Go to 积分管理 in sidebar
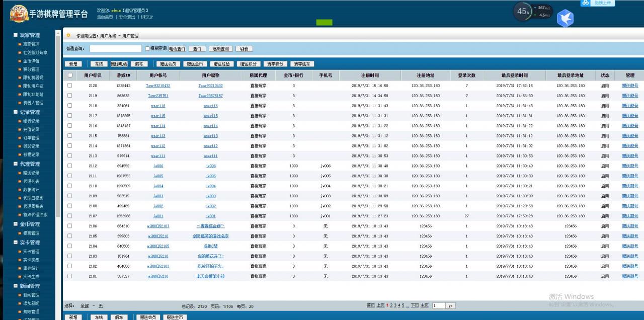 31,69
